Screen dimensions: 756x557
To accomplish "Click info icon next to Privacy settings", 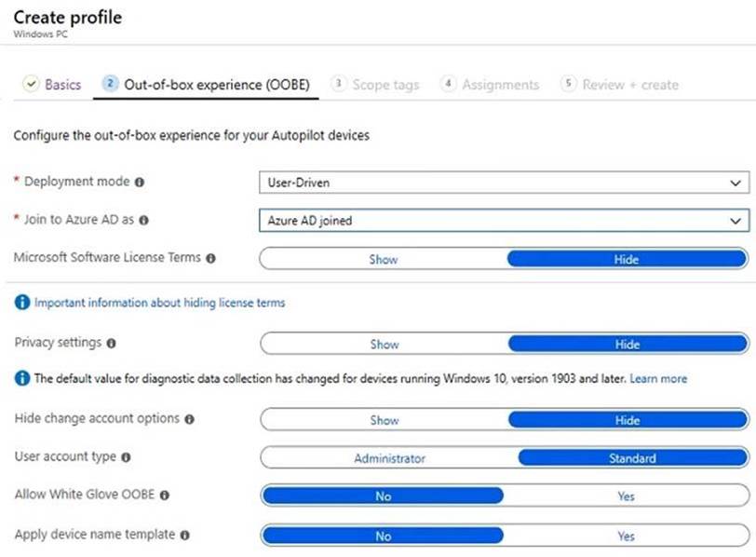I will pos(112,344).
